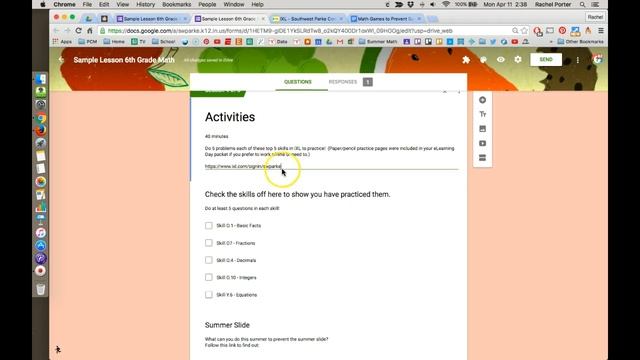Viewport: 640px width, 360px height.
Task: Bookmark this page with the star
Action: coord(524,31)
